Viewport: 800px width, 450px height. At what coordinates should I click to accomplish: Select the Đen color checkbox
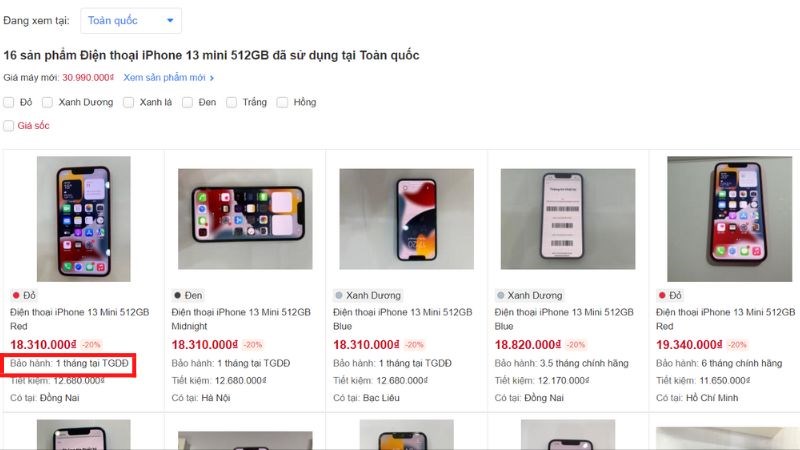pos(188,102)
